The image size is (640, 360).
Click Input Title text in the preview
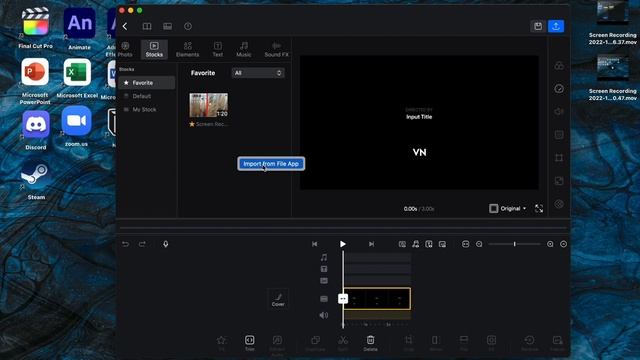419,117
